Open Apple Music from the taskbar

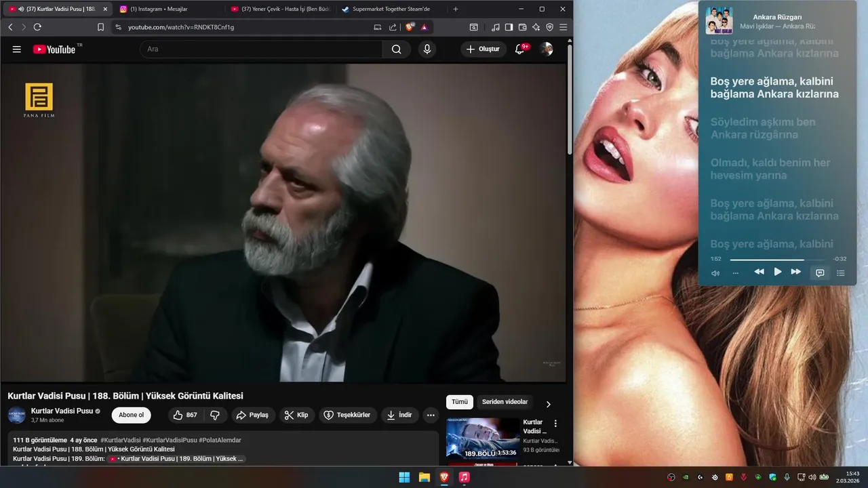coord(464,477)
